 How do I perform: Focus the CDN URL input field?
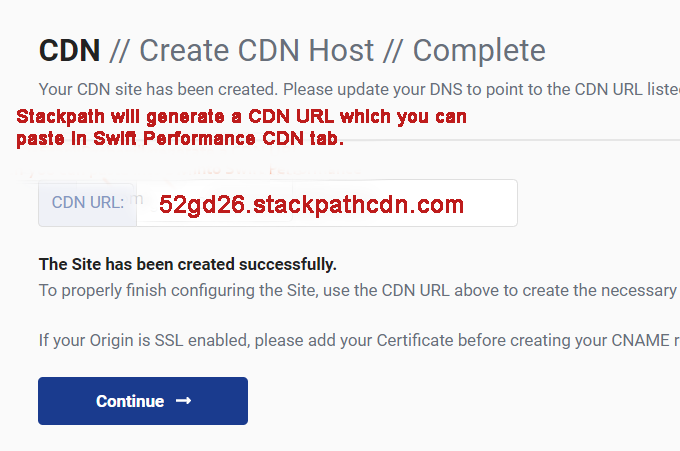click(327, 203)
